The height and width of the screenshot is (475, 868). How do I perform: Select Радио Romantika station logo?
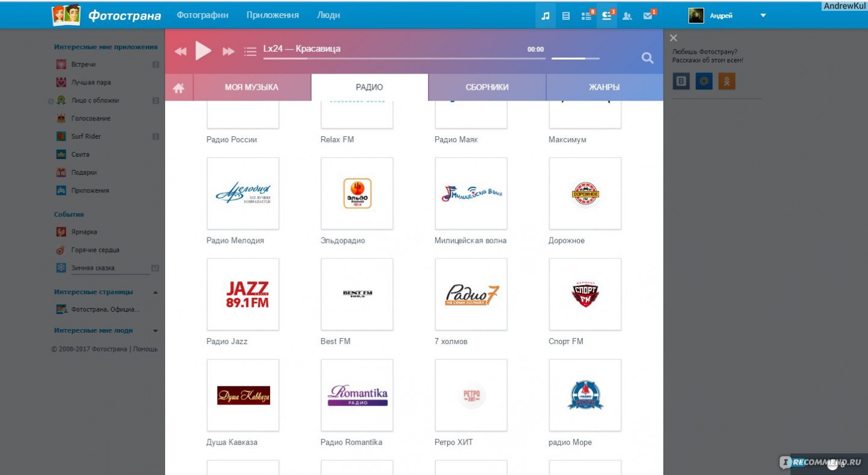pos(357,395)
